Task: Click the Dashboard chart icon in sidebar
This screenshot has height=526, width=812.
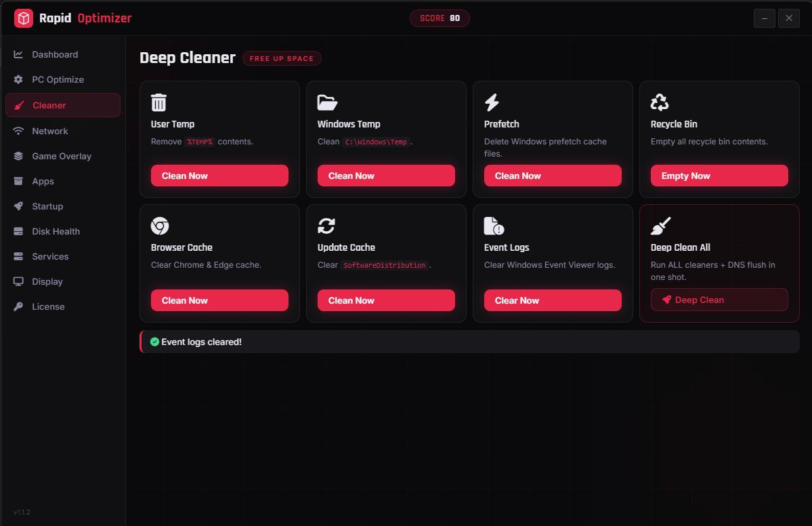Action: (x=18, y=54)
